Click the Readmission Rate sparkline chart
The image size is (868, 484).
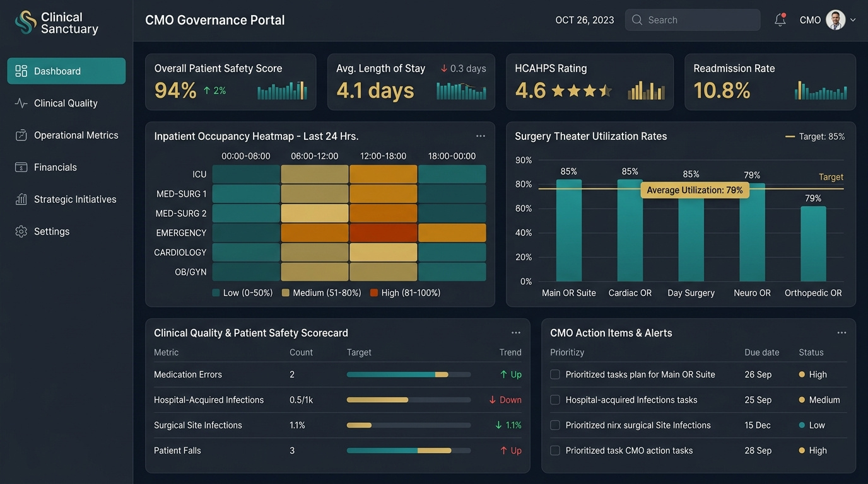821,90
